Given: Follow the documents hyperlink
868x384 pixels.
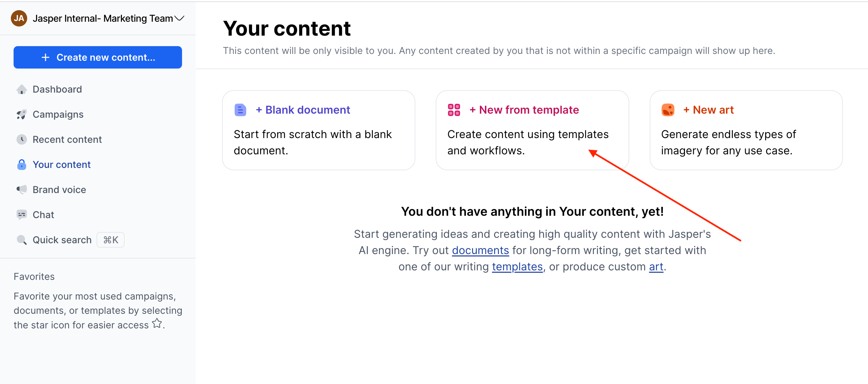Looking at the screenshot, I should [480, 250].
